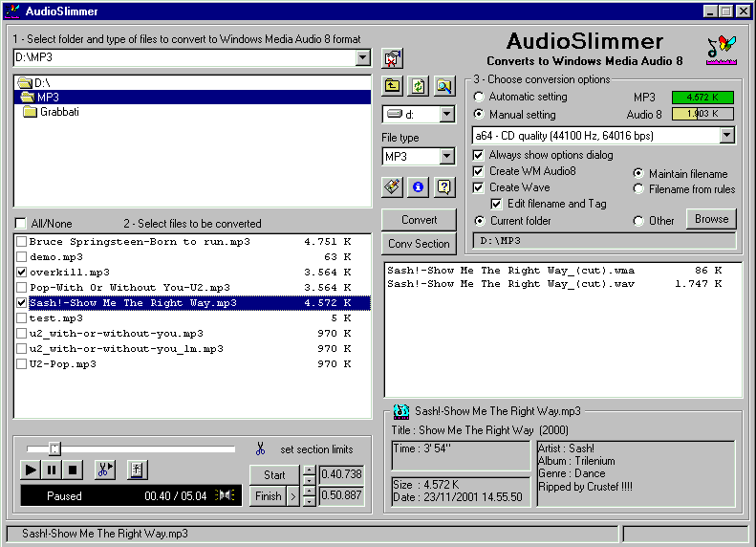Check the U2-Pop.mp3 checkbox

click(21, 364)
